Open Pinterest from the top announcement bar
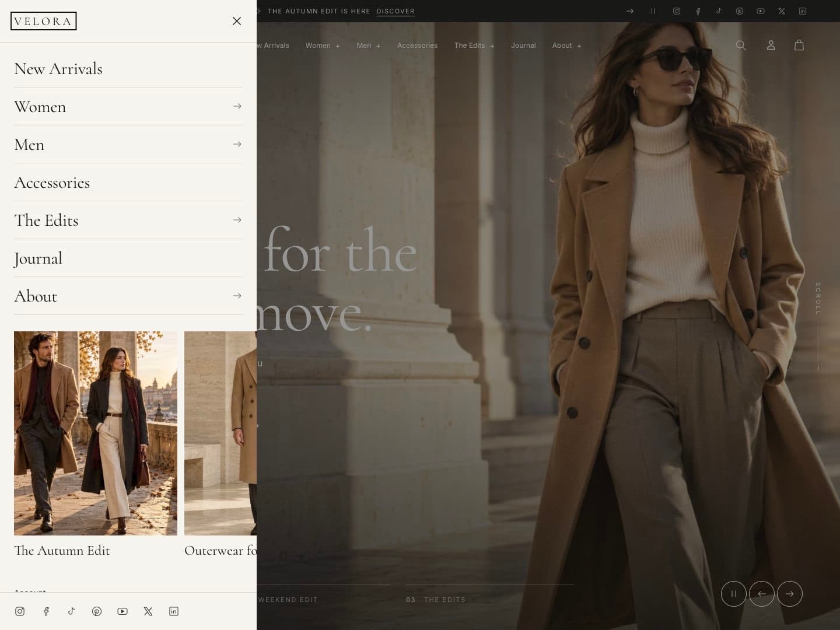This screenshot has height=630, width=840. [740, 11]
